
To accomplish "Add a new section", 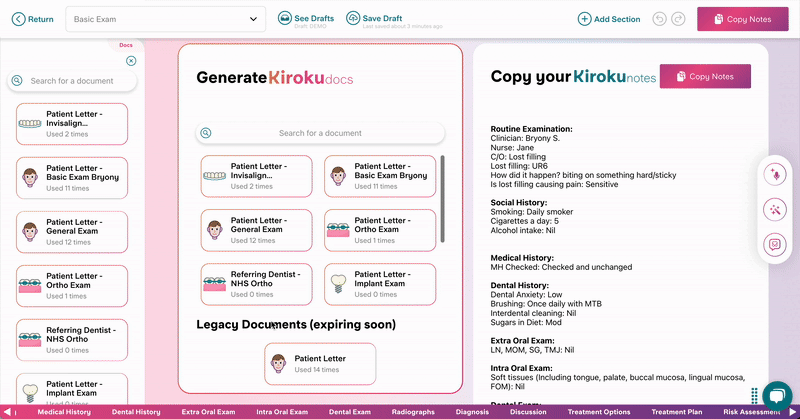I will (609, 19).
